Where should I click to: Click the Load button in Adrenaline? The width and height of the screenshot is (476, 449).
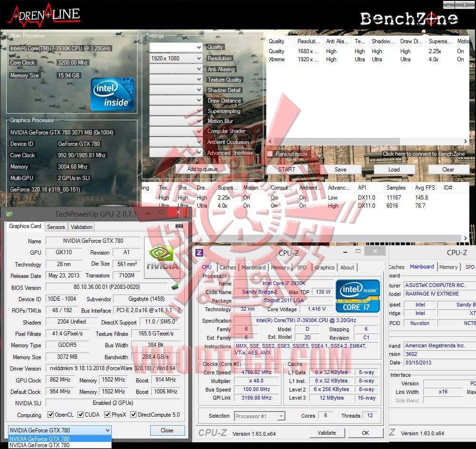tap(394, 170)
